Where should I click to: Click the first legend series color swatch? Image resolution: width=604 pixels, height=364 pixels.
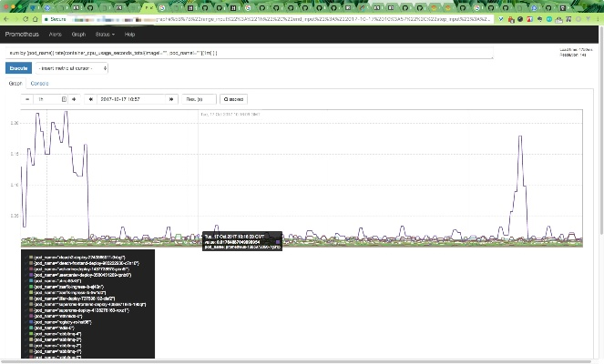tap(30, 258)
